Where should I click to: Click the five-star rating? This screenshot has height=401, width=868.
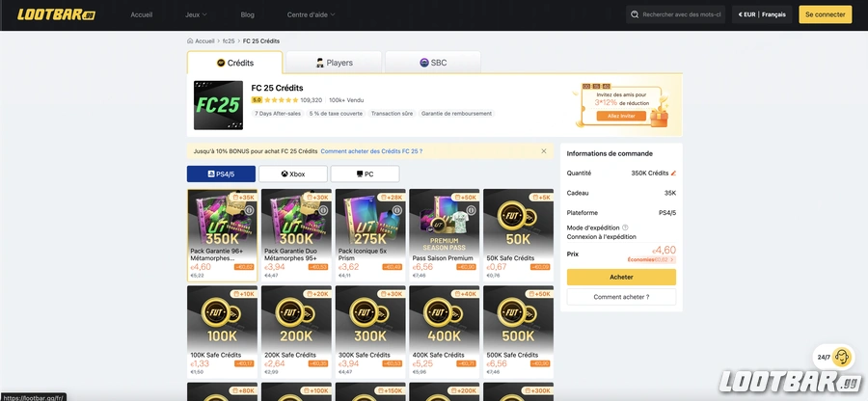281,100
